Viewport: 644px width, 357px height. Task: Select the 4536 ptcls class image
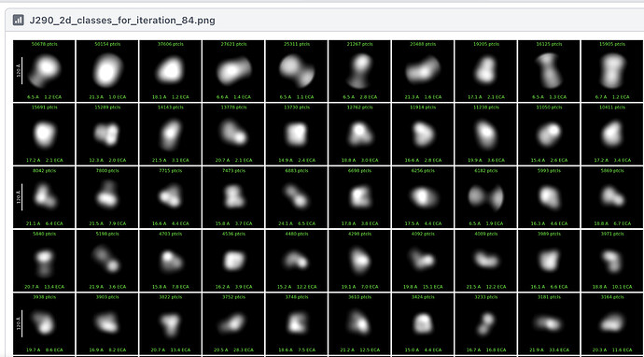[233, 261]
